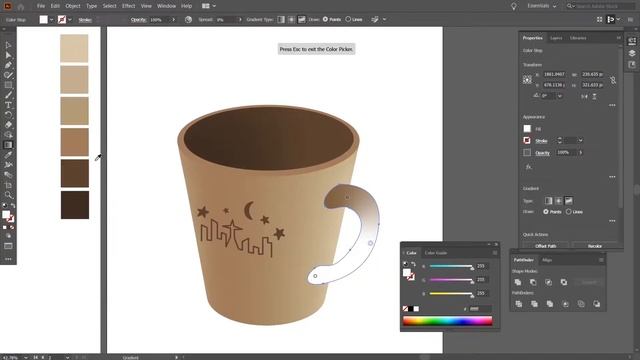The width and height of the screenshot is (640, 360).
Task: Select the Type tool
Action: (8, 105)
